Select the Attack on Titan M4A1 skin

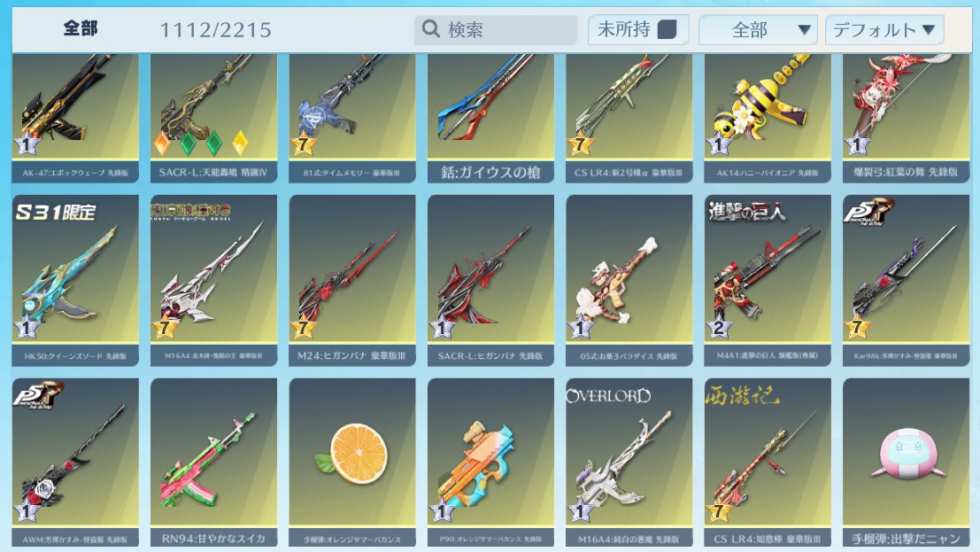[768, 280]
